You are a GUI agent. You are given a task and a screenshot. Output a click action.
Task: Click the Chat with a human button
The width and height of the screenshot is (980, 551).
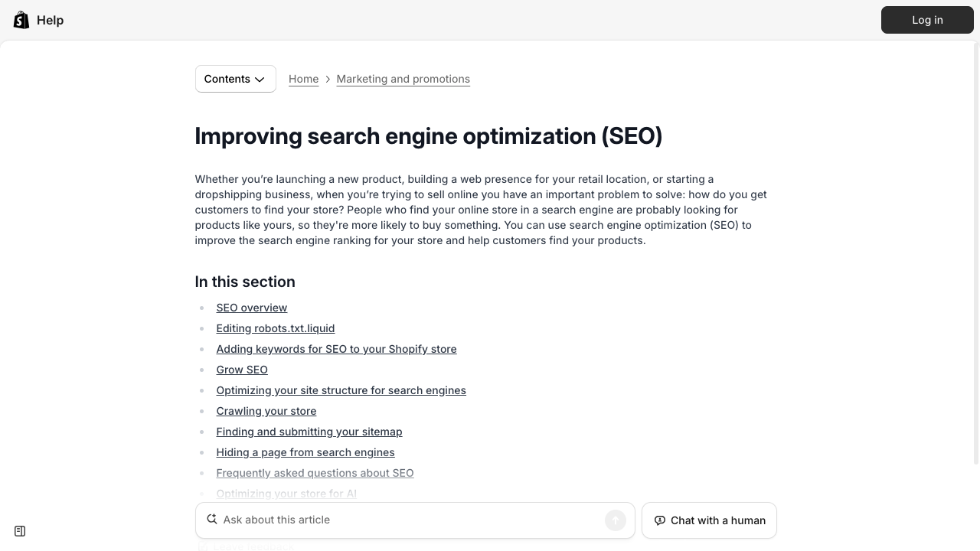[x=709, y=520]
